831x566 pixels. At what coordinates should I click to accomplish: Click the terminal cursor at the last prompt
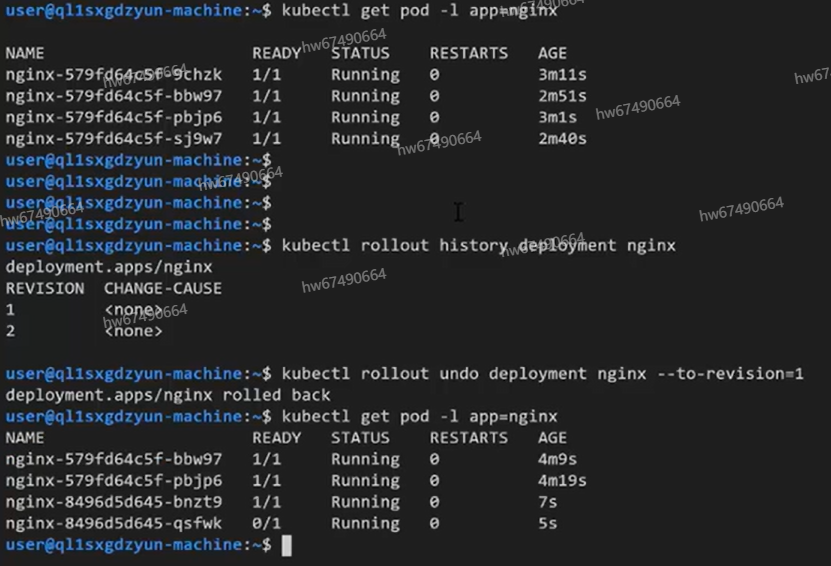tap(287, 545)
